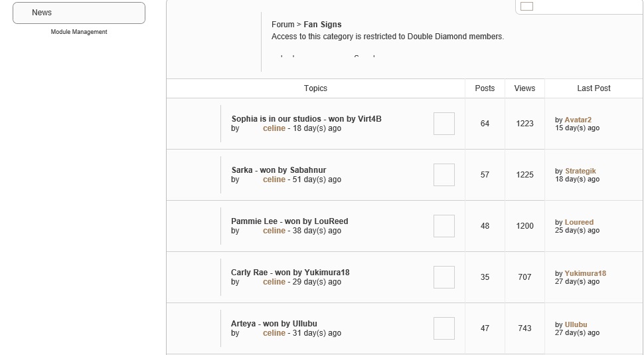View Yukimura18's profile in Last Post column

click(586, 273)
